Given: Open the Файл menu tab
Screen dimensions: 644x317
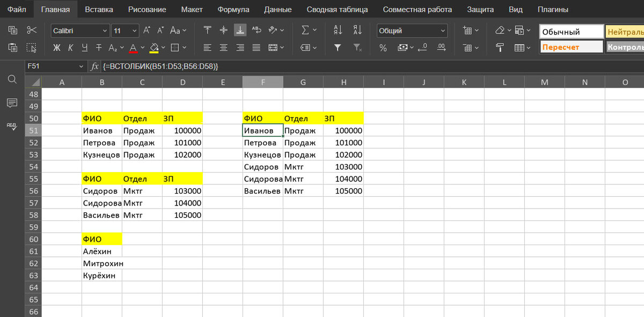Looking at the screenshot, I should [17, 9].
